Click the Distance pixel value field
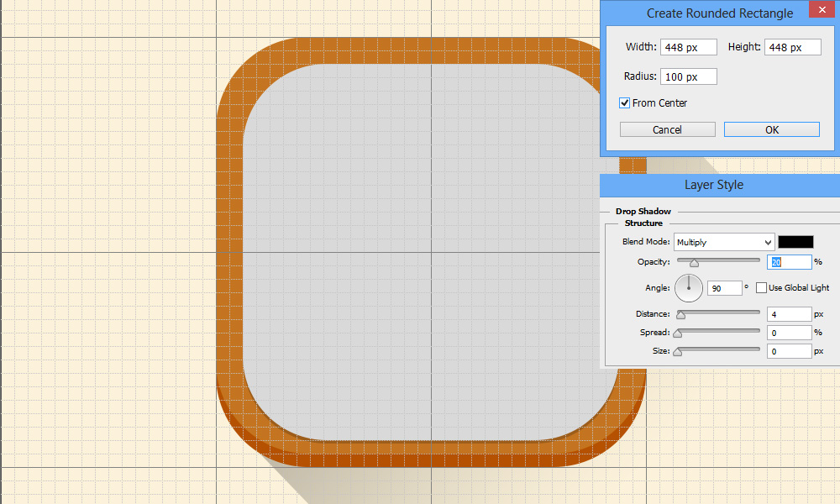840x504 pixels. coord(789,314)
